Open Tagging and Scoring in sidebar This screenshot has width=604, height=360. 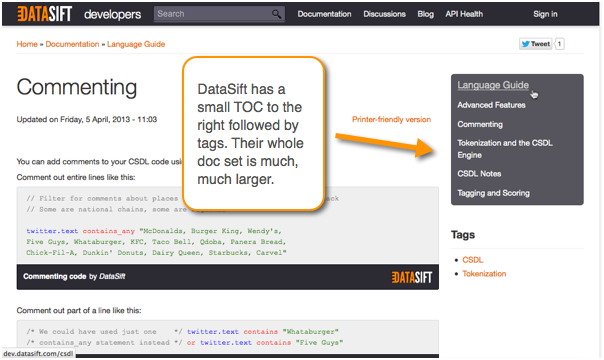(493, 193)
